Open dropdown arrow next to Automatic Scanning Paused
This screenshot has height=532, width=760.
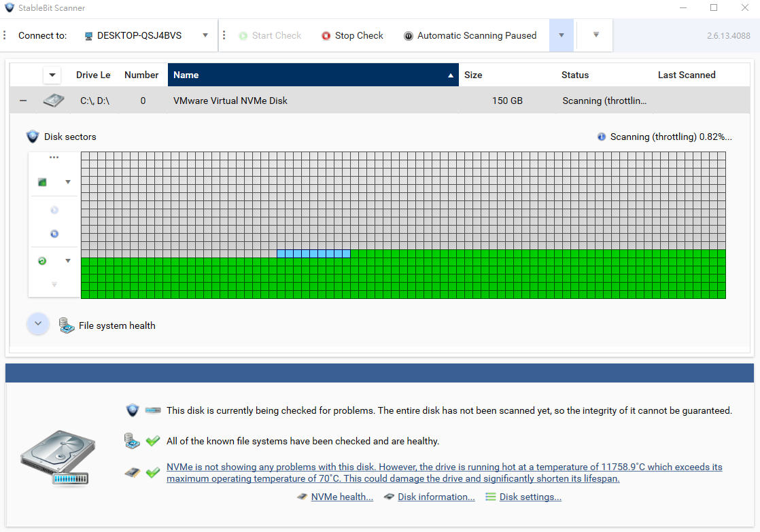pos(562,35)
